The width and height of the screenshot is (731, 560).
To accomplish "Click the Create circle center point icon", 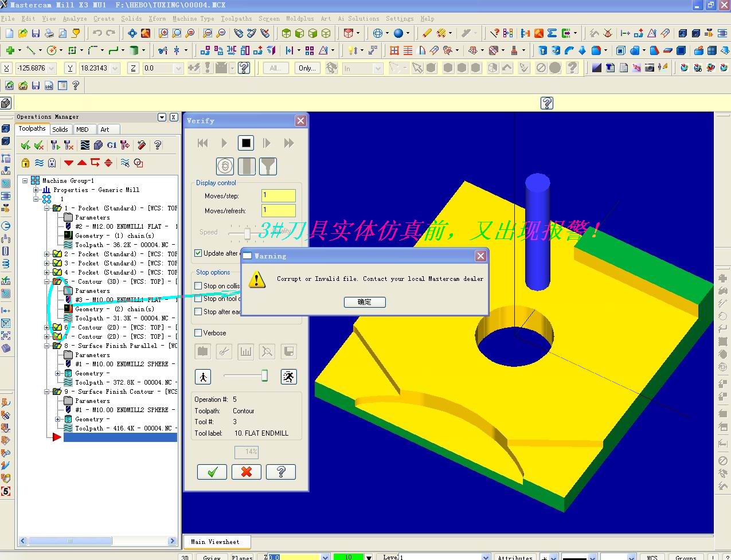I will (52, 50).
